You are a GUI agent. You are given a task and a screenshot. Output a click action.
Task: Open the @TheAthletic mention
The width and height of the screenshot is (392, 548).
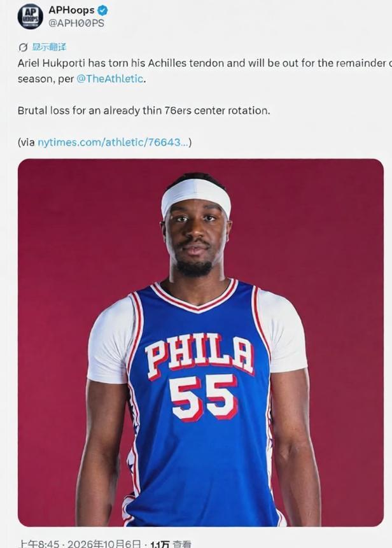click(109, 79)
